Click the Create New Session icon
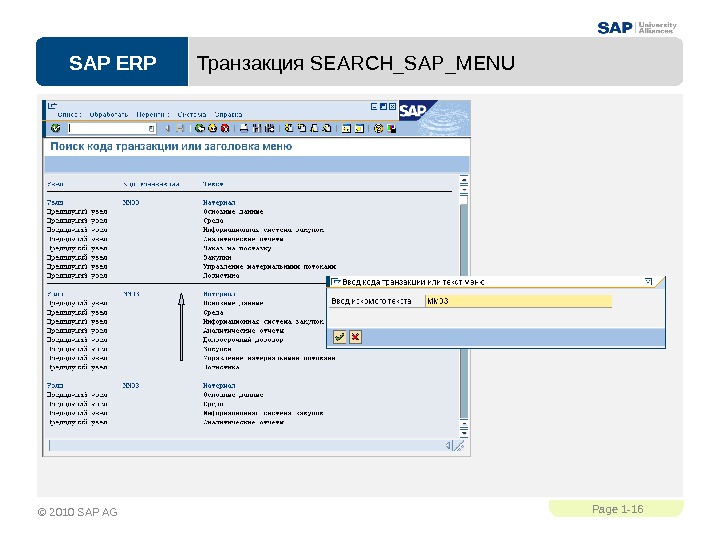This screenshot has width=720, height=540. coord(347,128)
